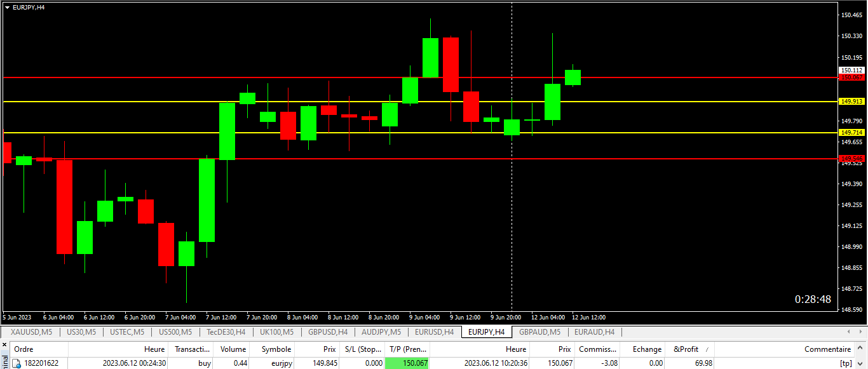868x369 pixels.
Task: Select the TecDE30,H4 chart tab
Action: pyautogui.click(x=226, y=332)
